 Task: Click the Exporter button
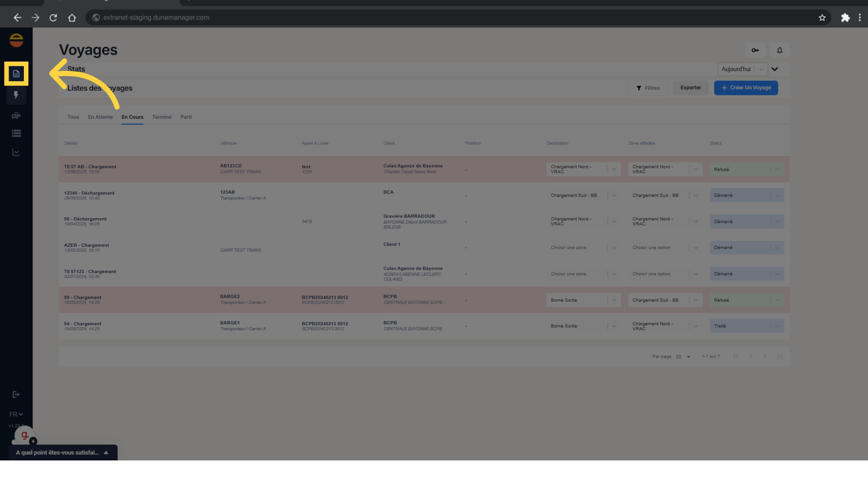[690, 88]
